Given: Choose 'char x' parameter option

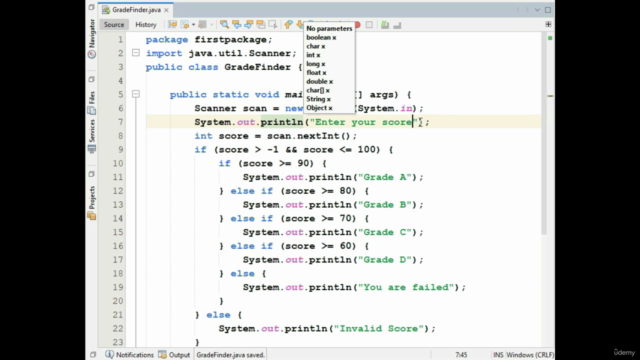Looking at the screenshot, I should 316,46.
